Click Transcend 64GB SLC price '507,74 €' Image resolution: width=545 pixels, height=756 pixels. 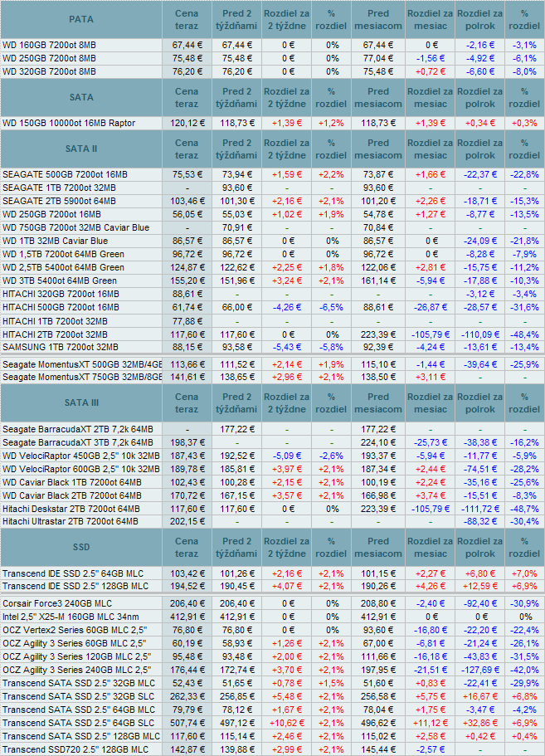coord(187,723)
